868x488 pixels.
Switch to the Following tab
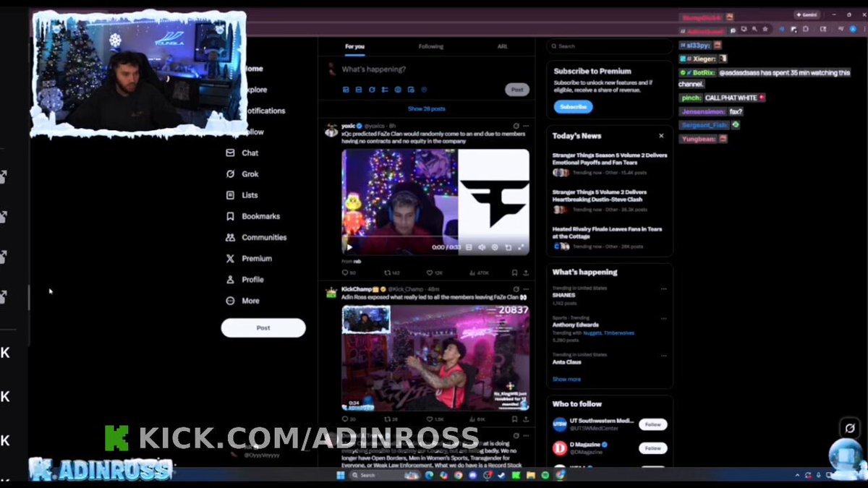pyautogui.click(x=430, y=46)
